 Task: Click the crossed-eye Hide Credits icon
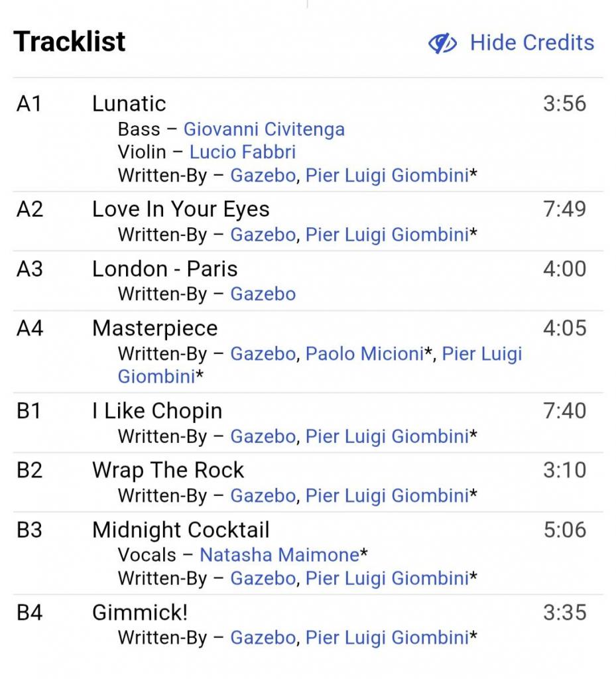point(442,44)
